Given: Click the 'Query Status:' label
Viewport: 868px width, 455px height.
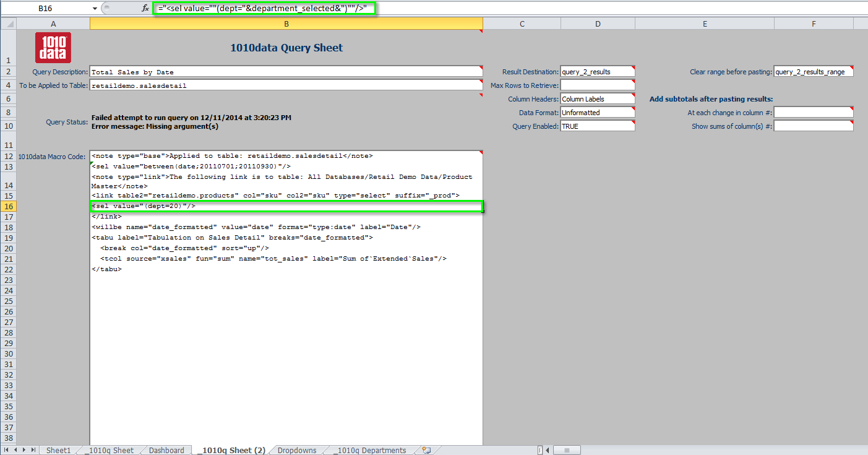Looking at the screenshot, I should [67, 122].
